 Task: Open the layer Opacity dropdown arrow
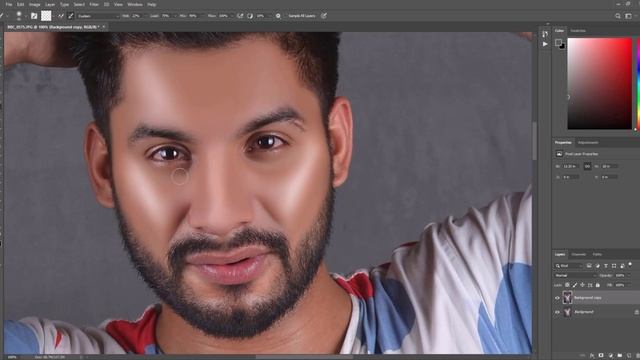(629, 276)
